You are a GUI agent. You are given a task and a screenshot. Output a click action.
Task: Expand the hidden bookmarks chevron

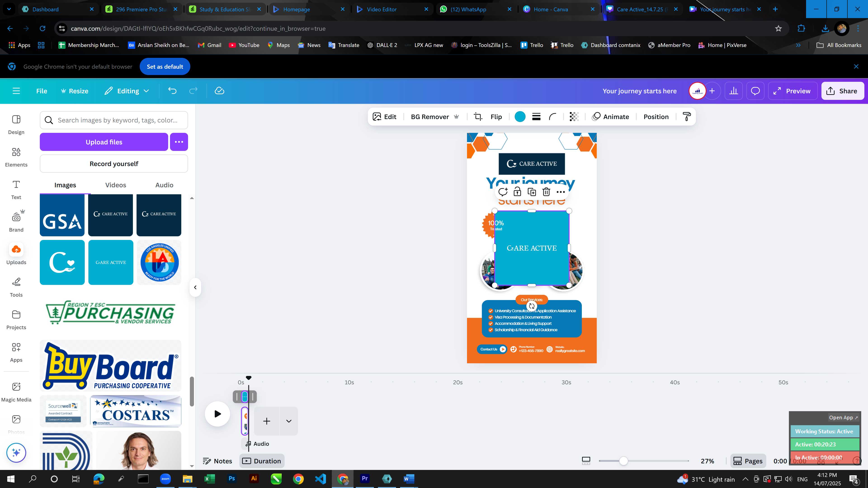click(x=798, y=45)
